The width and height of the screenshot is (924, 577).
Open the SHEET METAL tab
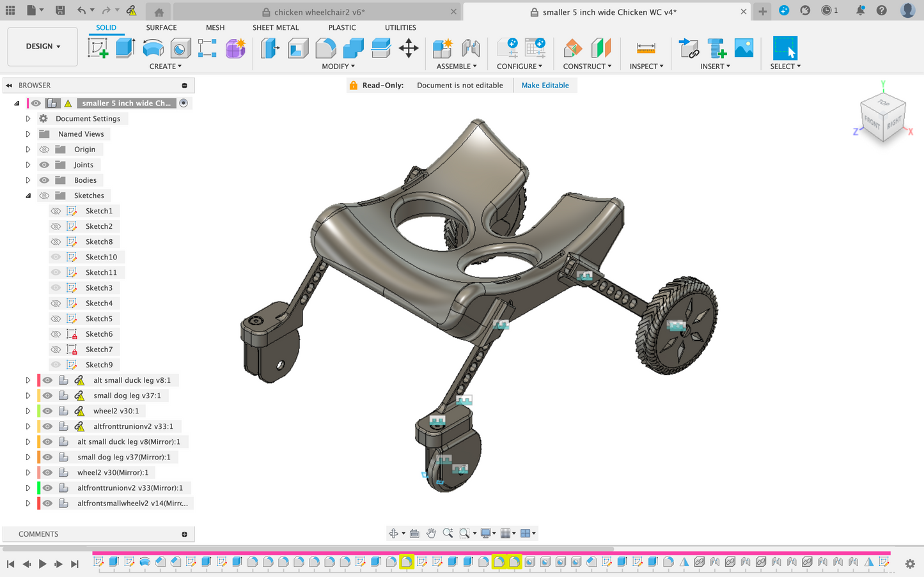pos(276,27)
